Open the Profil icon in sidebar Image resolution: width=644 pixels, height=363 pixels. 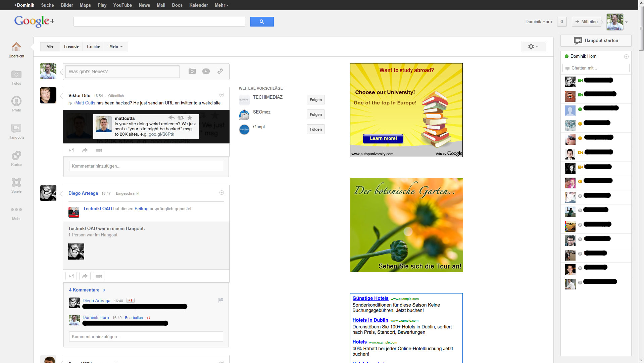pos(16,101)
